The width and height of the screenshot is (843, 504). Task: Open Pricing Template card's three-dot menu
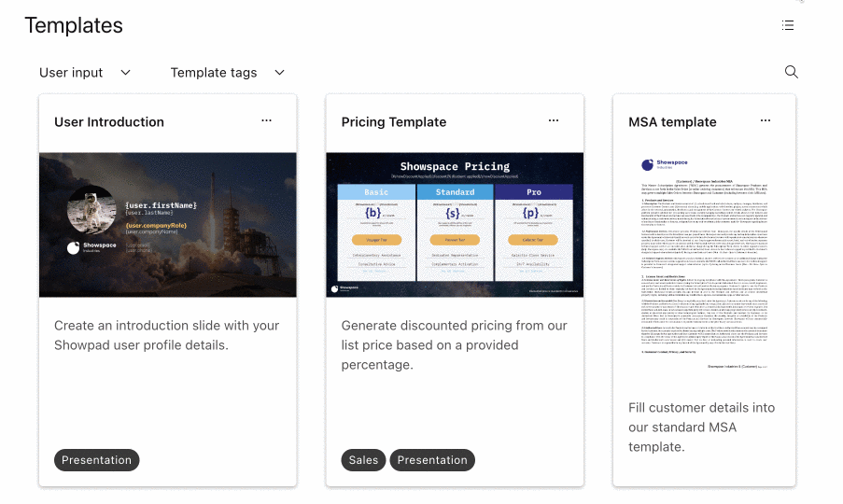(x=554, y=121)
